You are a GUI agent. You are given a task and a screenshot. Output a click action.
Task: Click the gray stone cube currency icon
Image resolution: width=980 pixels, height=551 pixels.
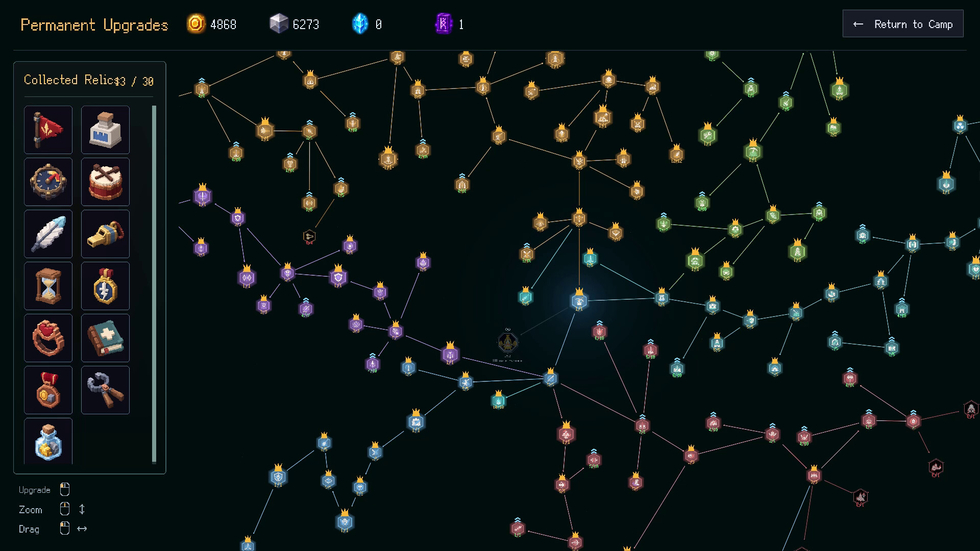pos(279,24)
